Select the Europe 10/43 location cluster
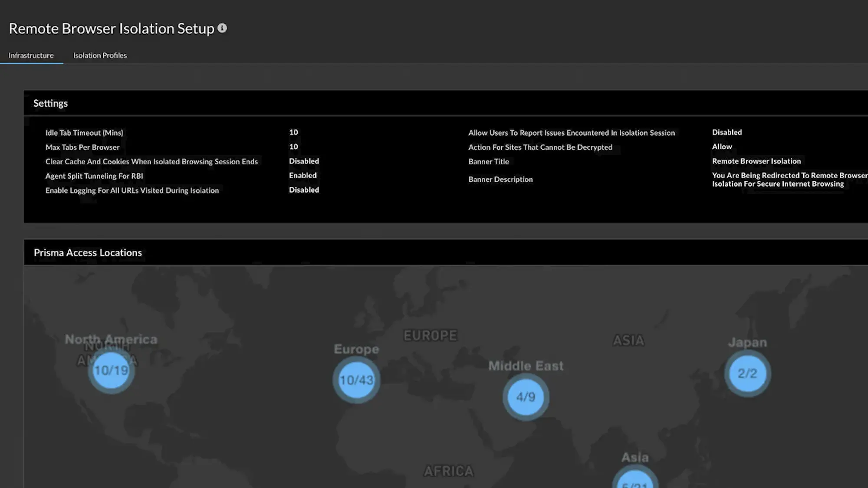 [356, 380]
